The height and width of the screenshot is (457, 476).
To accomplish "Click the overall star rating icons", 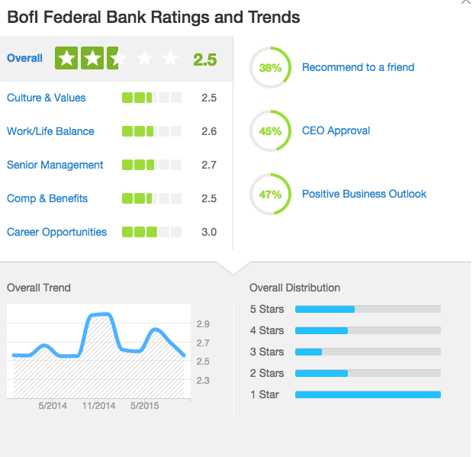I will point(117,58).
